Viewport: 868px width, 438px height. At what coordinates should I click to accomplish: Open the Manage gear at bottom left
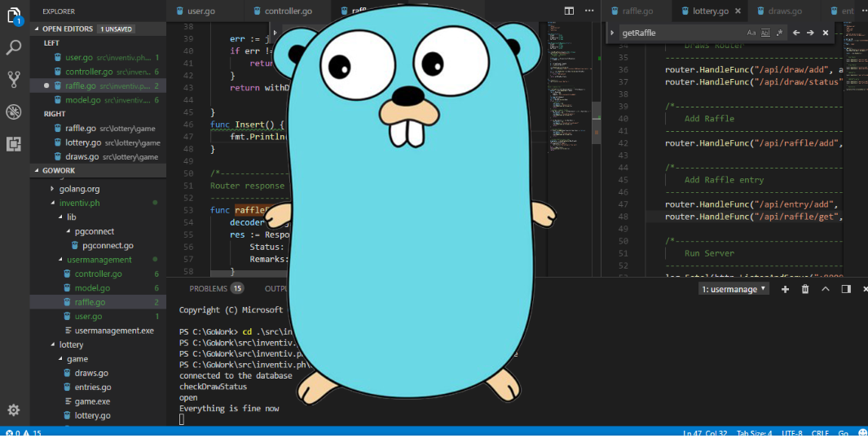point(14,410)
